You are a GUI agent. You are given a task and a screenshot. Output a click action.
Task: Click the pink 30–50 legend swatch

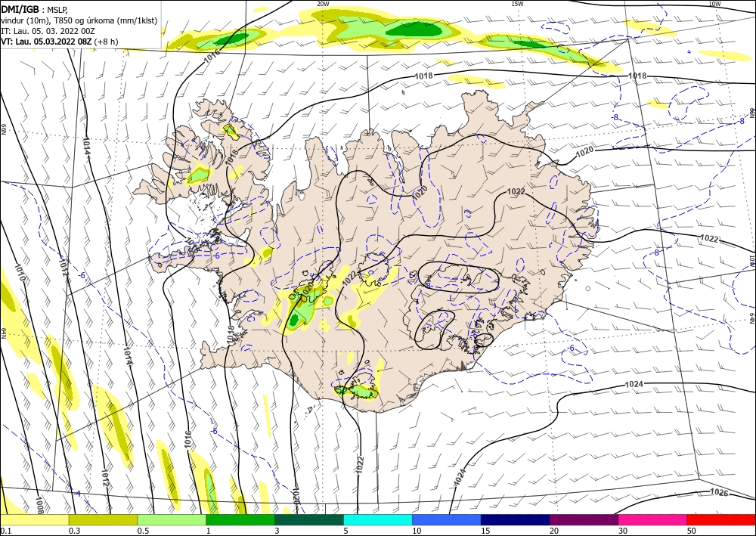coord(653,519)
